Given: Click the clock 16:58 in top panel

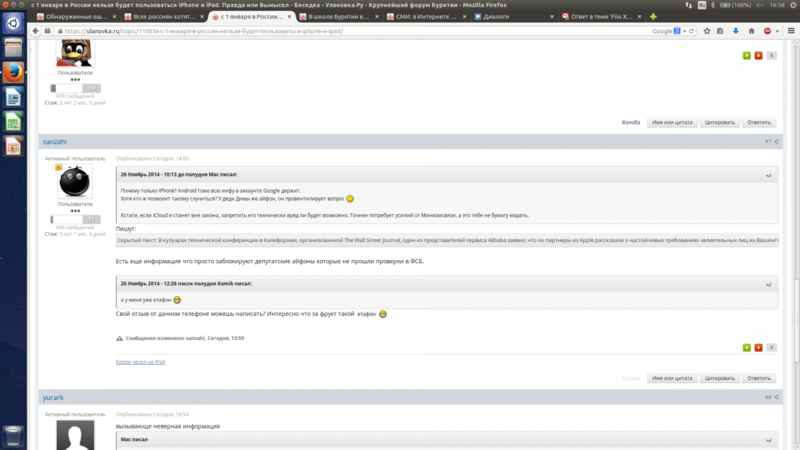Looking at the screenshot, I should click(777, 5).
